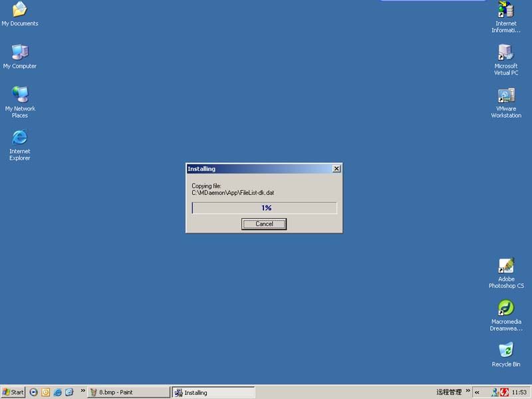Image resolution: width=532 pixels, height=399 pixels.
Task: Expand hidden Quick Launch items chevron
Action: coord(83,391)
